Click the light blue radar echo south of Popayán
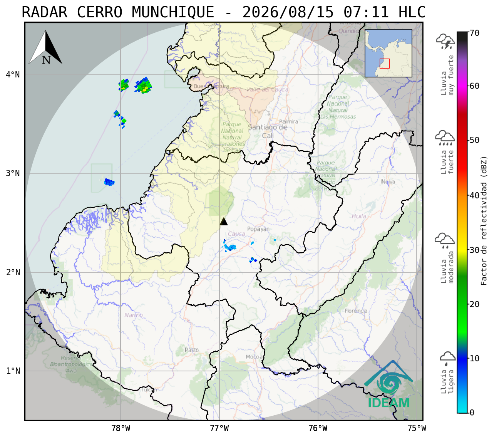 click(x=230, y=247)
